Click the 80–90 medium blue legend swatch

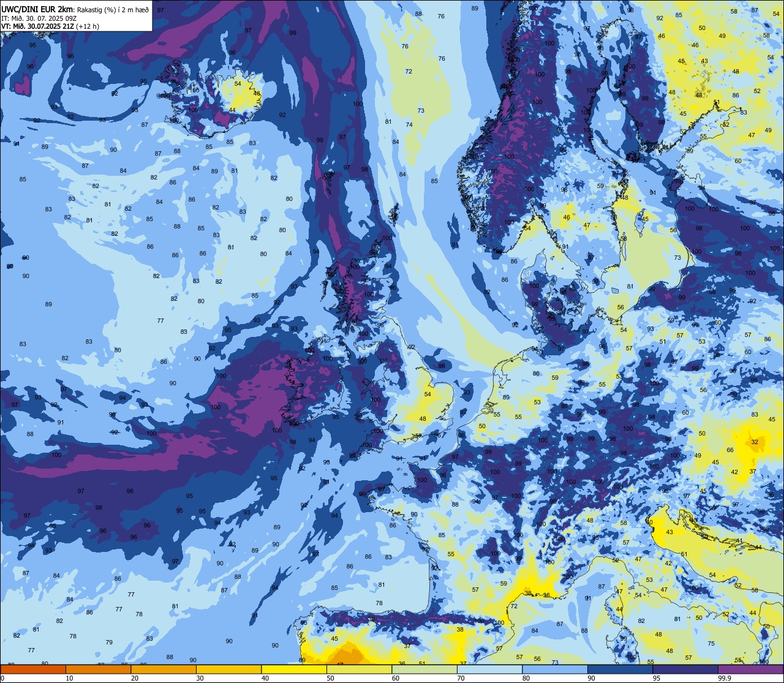pyautogui.click(x=555, y=669)
